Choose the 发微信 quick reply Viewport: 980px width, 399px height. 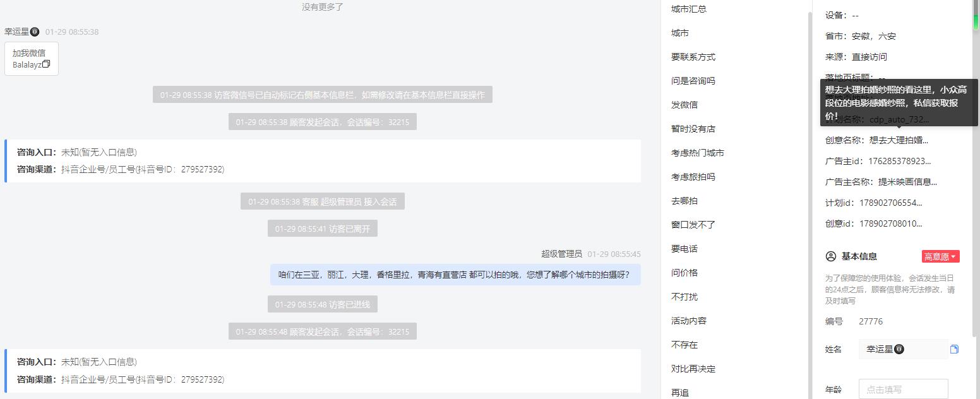pyautogui.click(x=684, y=105)
